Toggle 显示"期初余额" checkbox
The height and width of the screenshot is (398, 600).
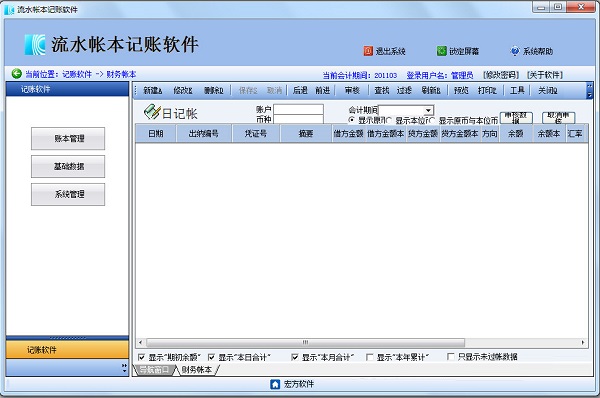141,357
